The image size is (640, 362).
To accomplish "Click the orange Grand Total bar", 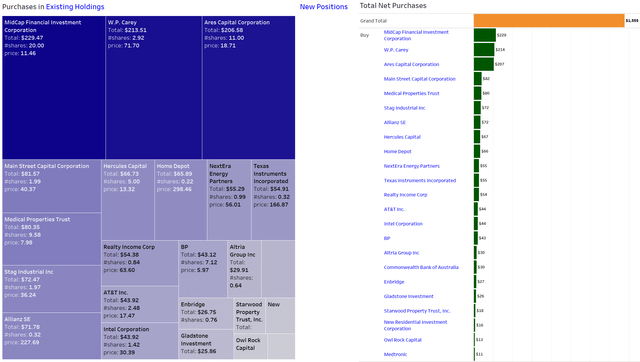I will pos(549,20).
